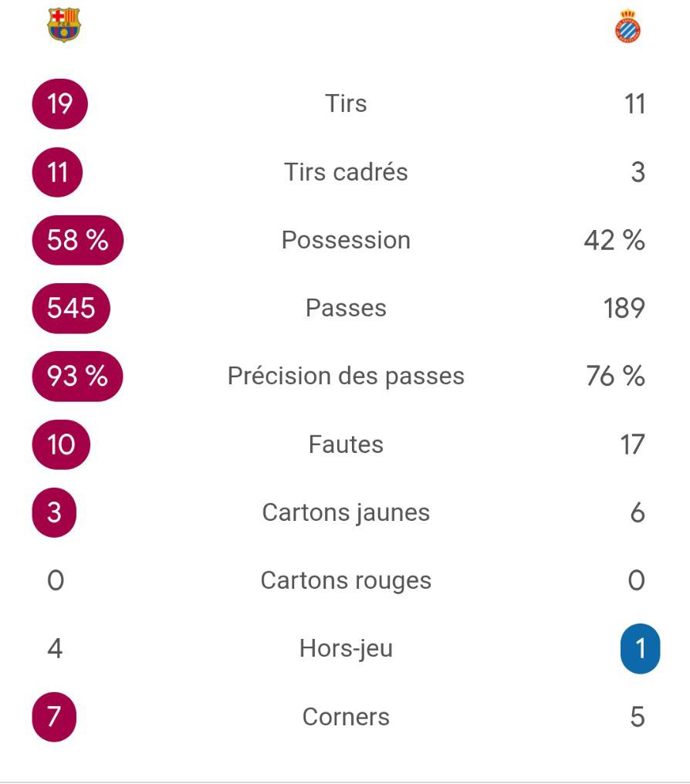The height and width of the screenshot is (784, 690).
Task: Click the Tirs cadrés label
Action: pyautogui.click(x=346, y=171)
